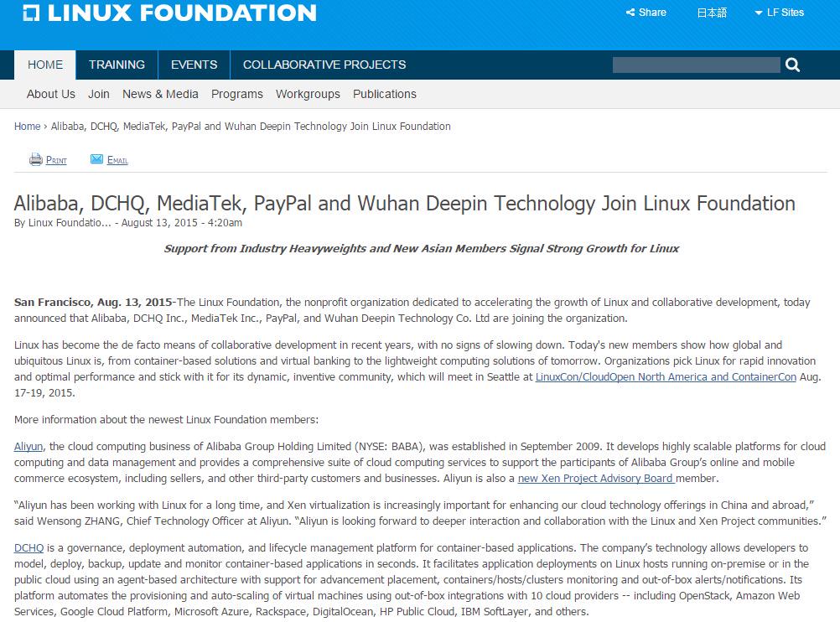Open the COLLABORATIVE PROJECTS tab
Viewport: 840px width, 622px height.
click(324, 65)
